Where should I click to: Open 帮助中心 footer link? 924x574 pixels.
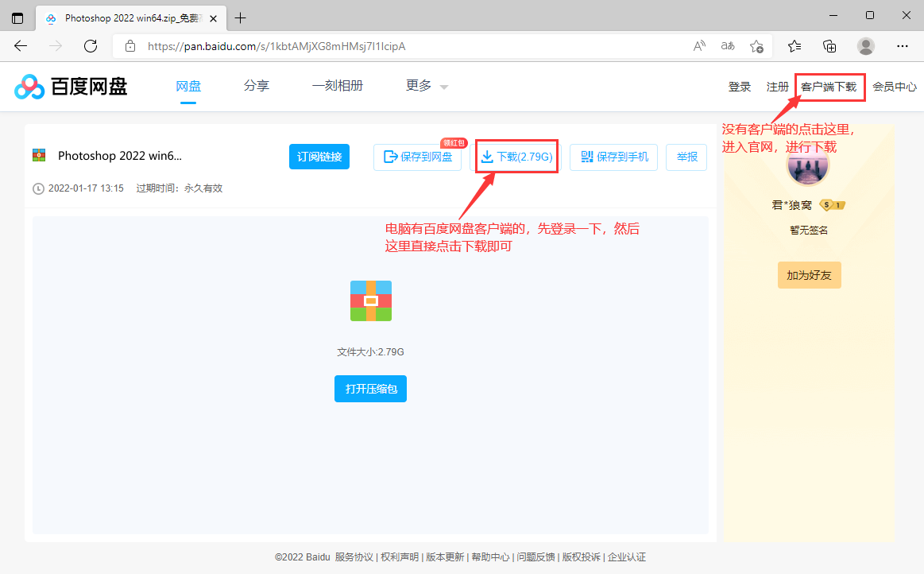tap(490, 557)
